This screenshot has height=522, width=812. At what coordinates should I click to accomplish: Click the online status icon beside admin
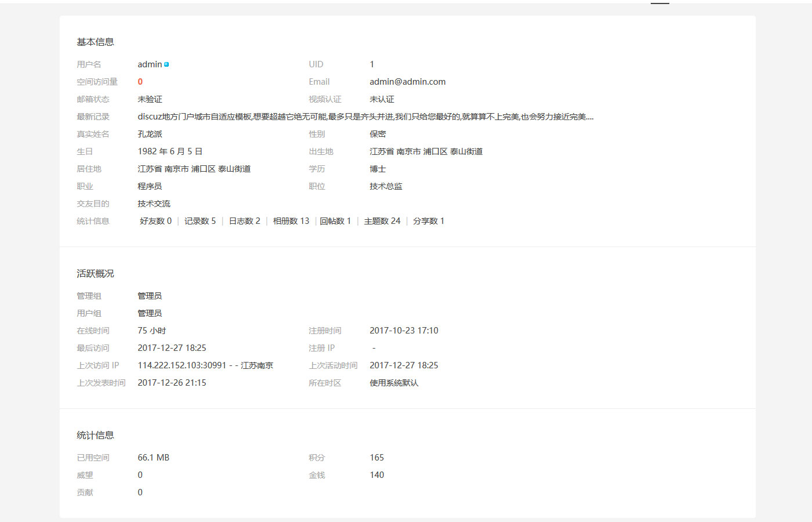166,64
